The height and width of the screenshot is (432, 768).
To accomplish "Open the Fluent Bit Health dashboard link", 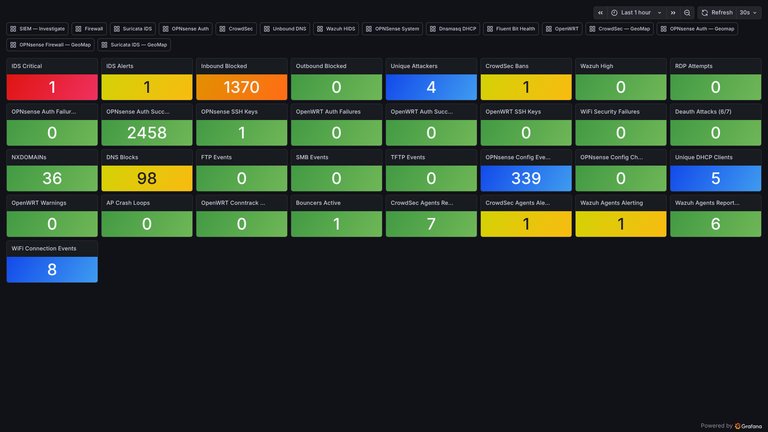I will coord(511,29).
